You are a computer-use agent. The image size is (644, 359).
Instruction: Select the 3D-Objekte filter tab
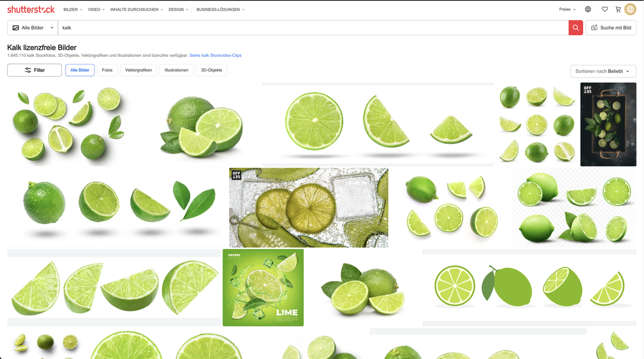[211, 70]
